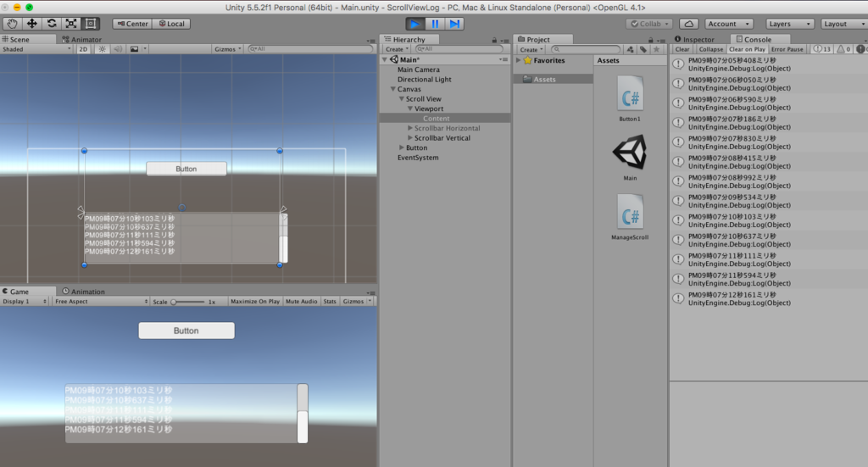Toggle 2D view in Scene
This screenshot has height=467, width=868.
[x=83, y=49]
